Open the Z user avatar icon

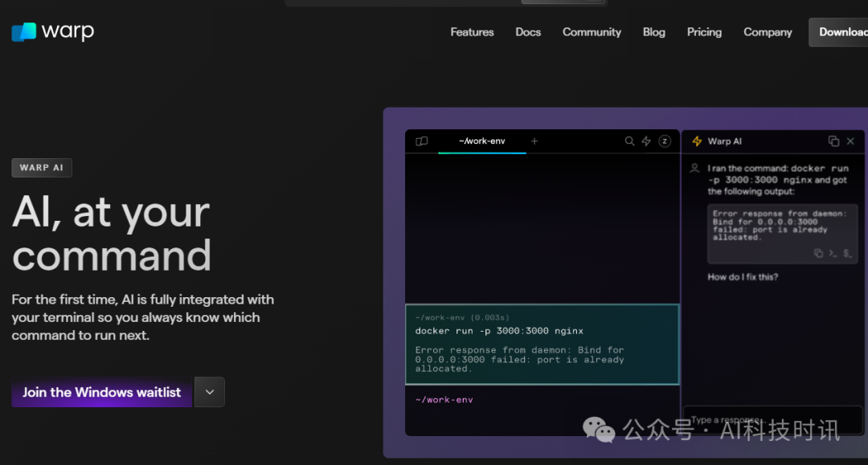665,141
